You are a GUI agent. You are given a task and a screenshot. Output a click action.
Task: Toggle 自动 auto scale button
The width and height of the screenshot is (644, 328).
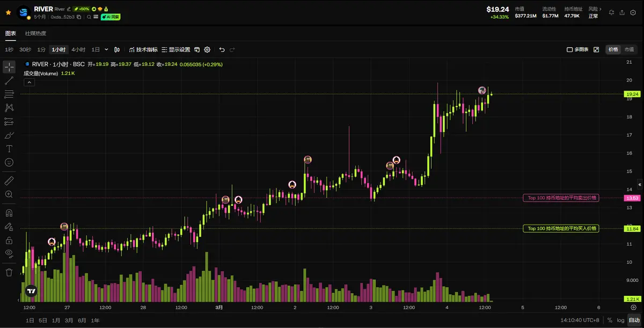(634, 320)
